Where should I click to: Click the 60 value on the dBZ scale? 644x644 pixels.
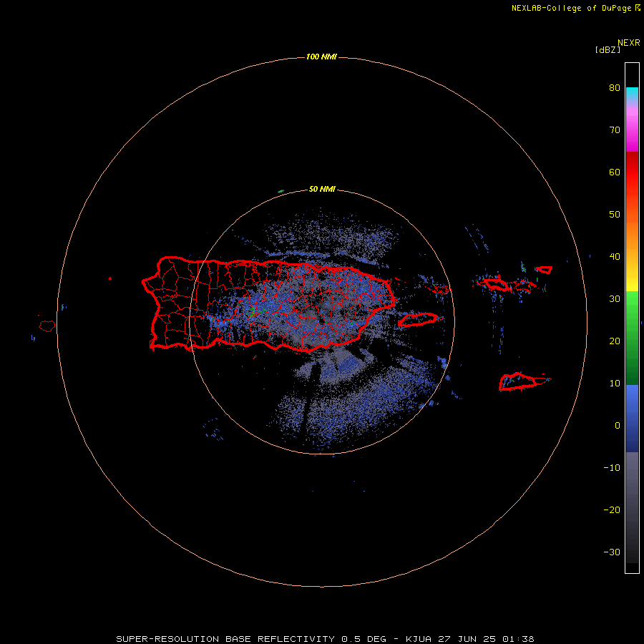click(x=615, y=172)
